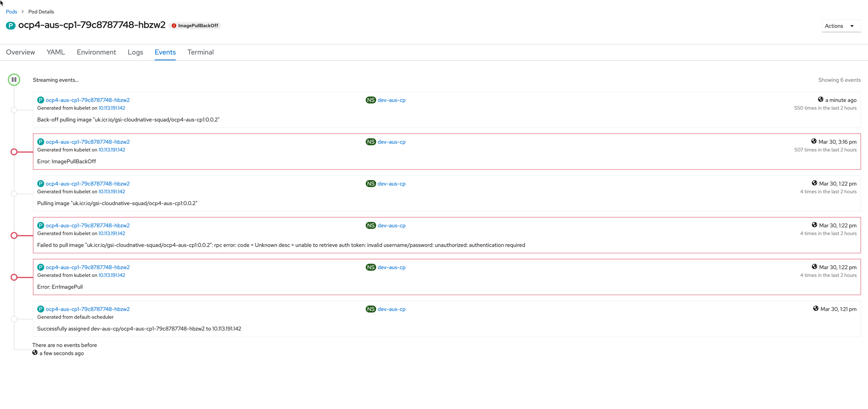Screen dimensions: 868x409
Task: Select the NS badge next to dev-aus-cp
Action: (x=371, y=100)
